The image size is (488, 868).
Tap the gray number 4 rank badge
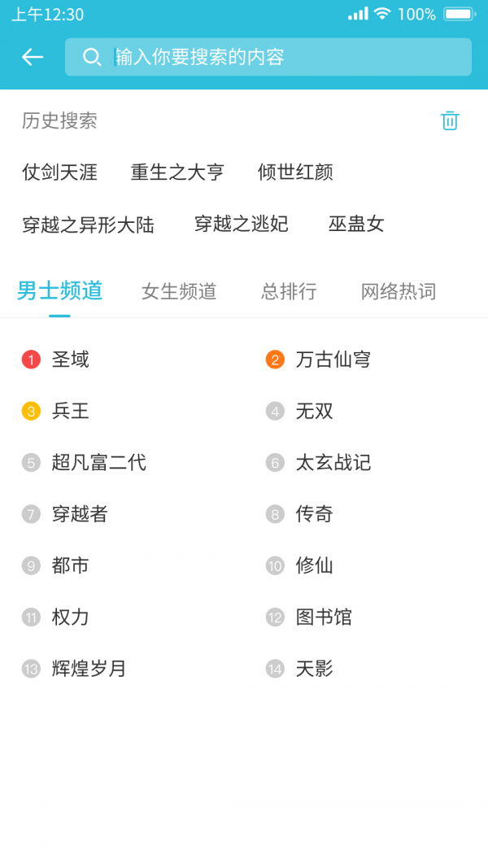point(273,411)
